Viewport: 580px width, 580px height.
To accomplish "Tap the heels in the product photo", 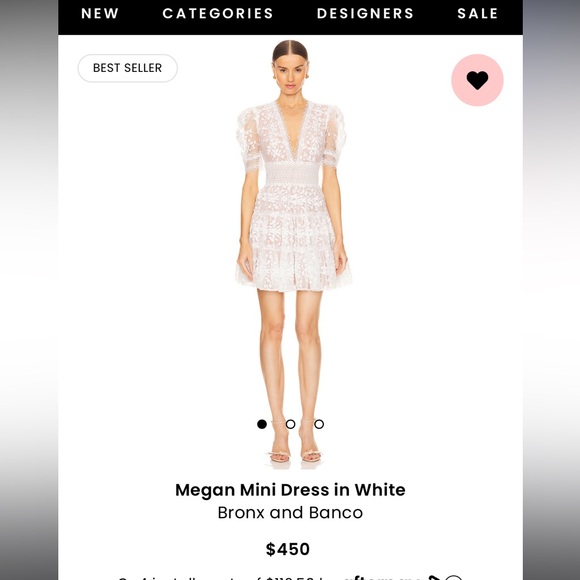I will tap(294, 453).
